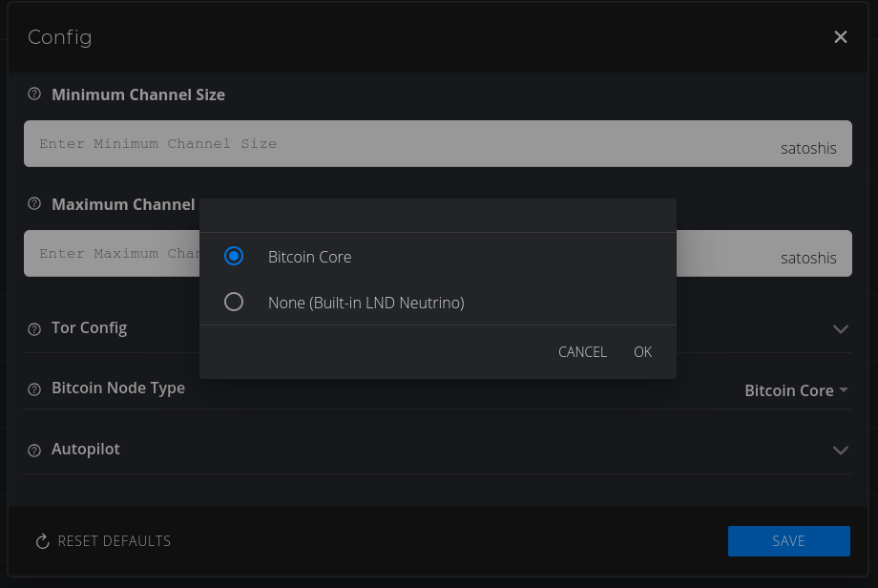The height and width of the screenshot is (588, 878).
Task: Show the help icon info for Autopilot
Action: [34, 450]
